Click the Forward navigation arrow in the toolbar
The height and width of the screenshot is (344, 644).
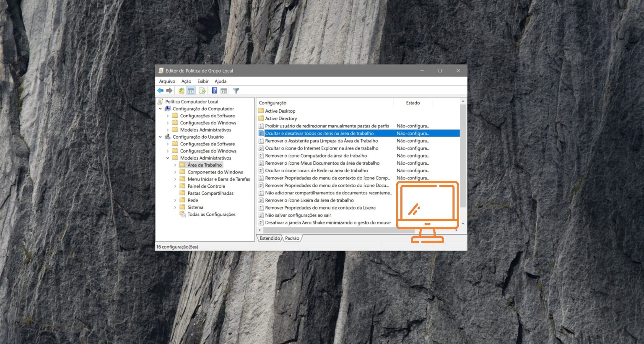pyautogui.click(x=169, y=90)
